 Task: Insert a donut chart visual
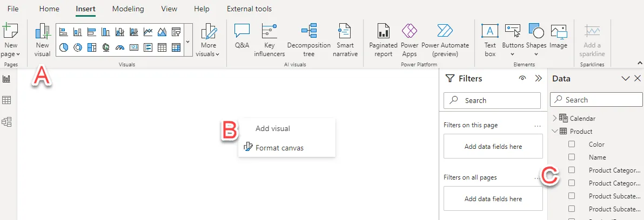(78, 47)
